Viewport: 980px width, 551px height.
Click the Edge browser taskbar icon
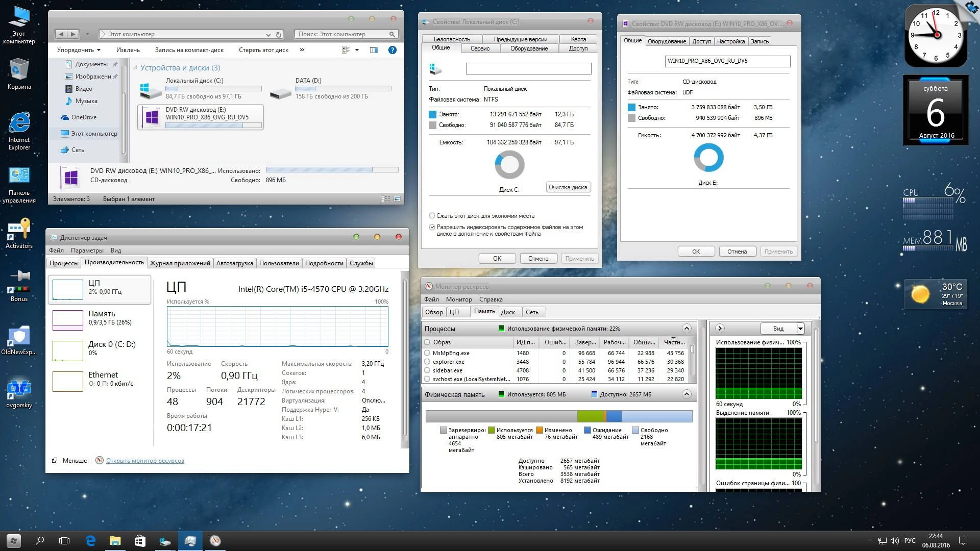tap(90, 541)
